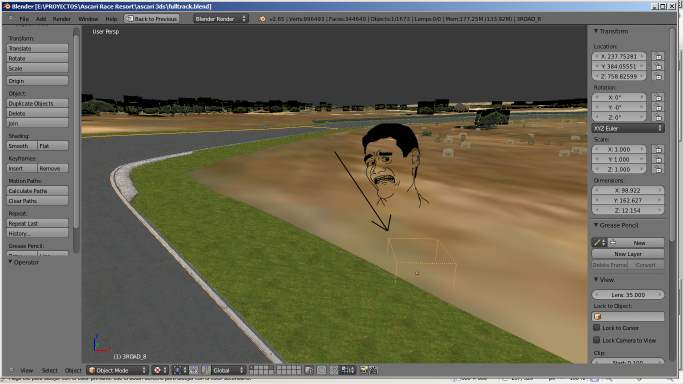Image resolution: width=683 pixels, height=384 pixels.
Task: Set shading to Smooth
Action: pyautogui.click(x=22, y=146)
